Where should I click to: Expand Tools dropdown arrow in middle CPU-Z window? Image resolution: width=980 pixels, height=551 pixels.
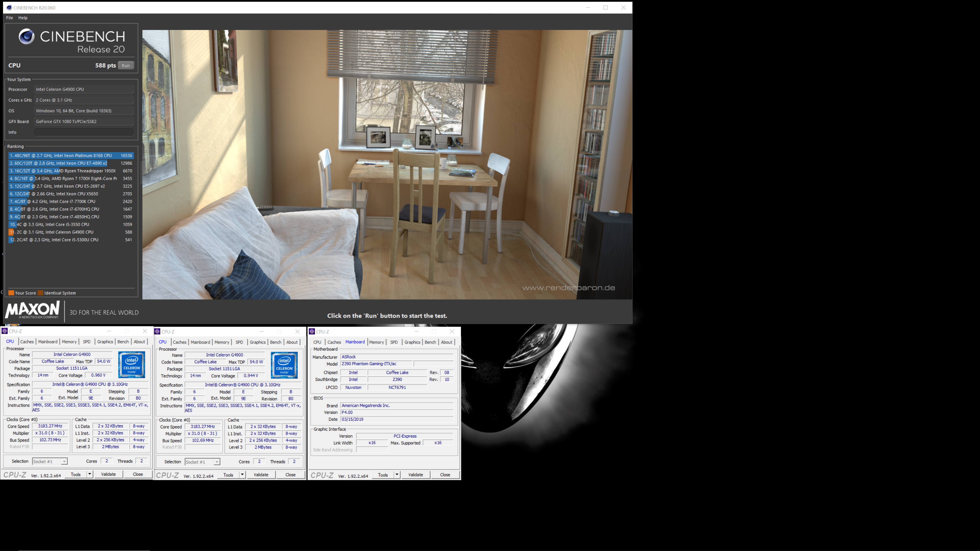pos(242,474)
